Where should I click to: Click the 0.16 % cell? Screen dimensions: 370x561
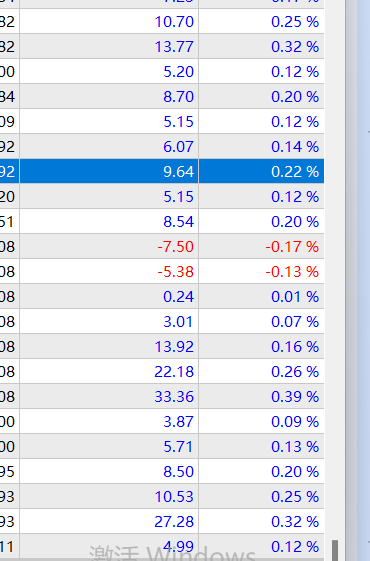(x=295, y=347)
